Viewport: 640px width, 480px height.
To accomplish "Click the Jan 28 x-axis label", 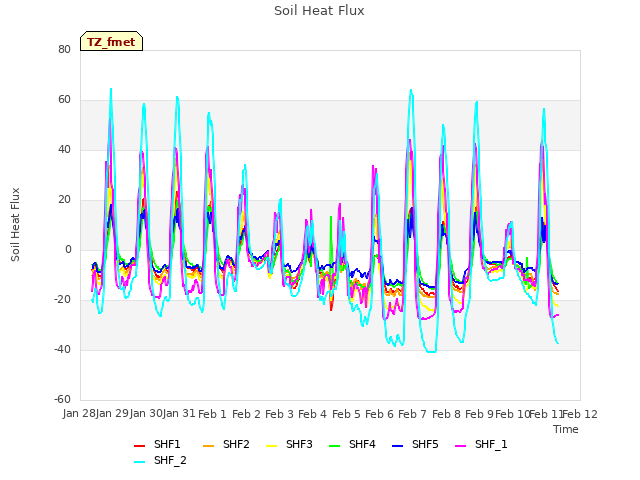I will tap(79, 414).
